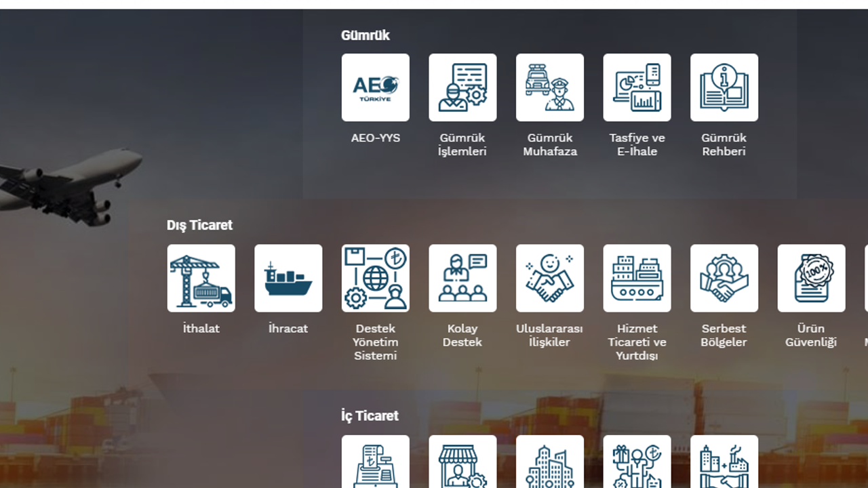
Task: Click the Tasfiye ve E-İhale text label
Action: pos(637,144)
